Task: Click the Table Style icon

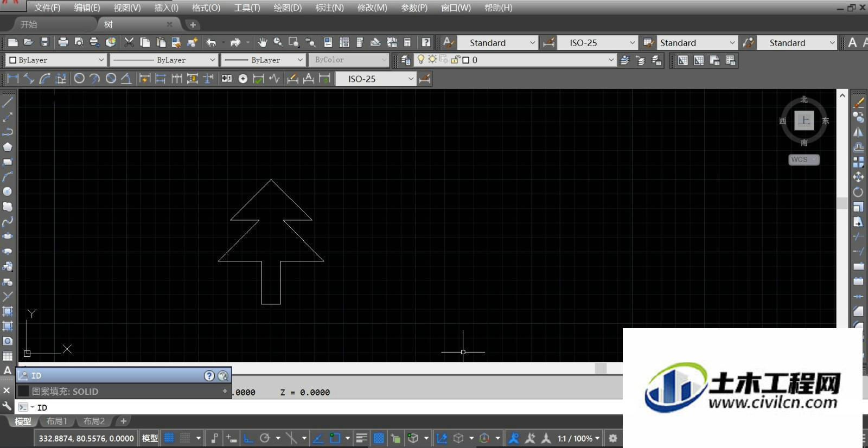Action: (648, 42)
